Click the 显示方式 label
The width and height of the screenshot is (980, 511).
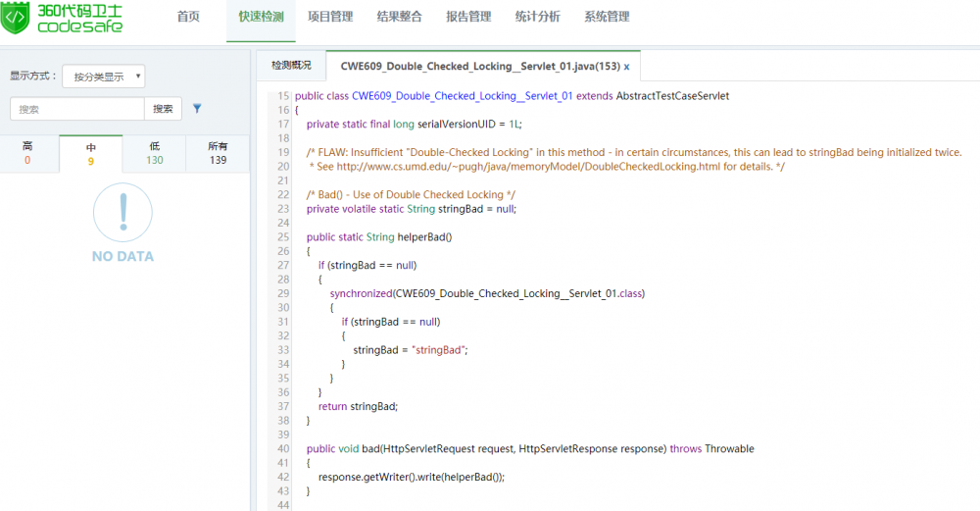[33, 76]
